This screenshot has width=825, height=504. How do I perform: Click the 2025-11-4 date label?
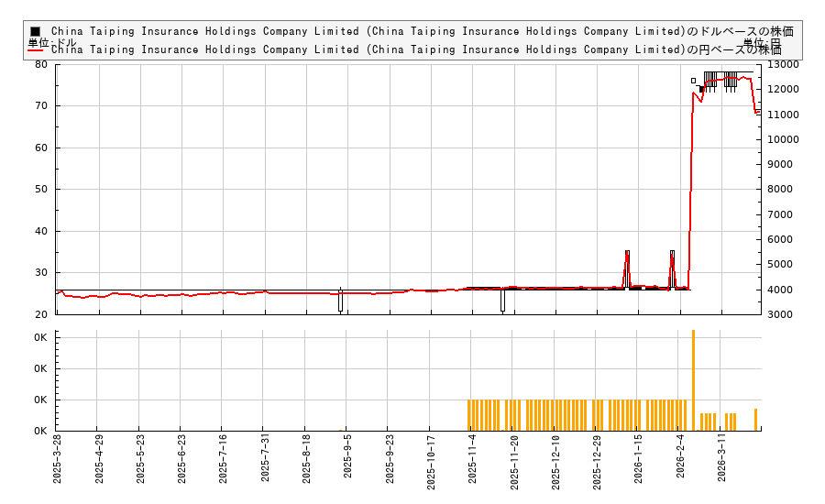[472, 459]
